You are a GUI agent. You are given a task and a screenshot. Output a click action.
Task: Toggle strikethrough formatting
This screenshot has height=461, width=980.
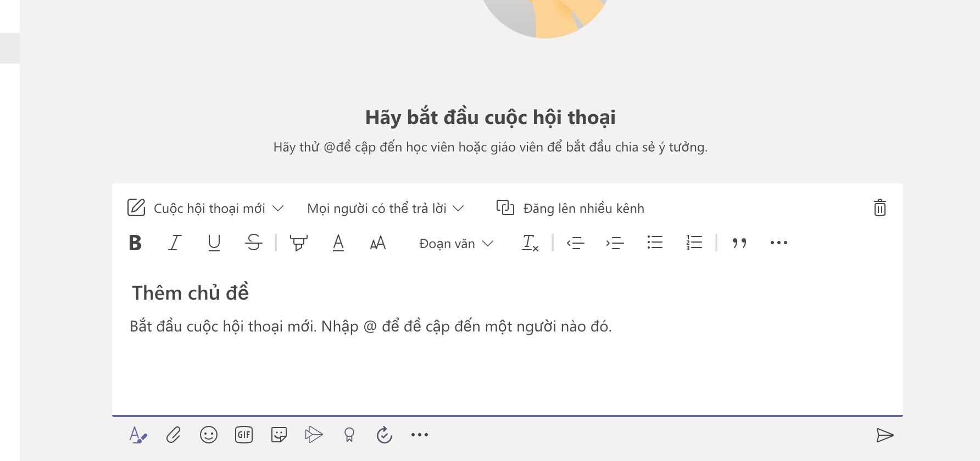click(254, 243)
